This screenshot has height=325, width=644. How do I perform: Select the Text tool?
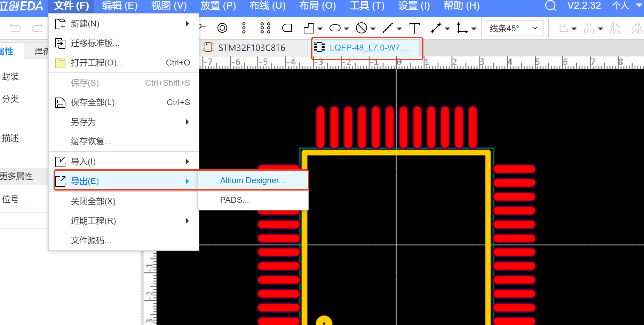pos(415,28)
